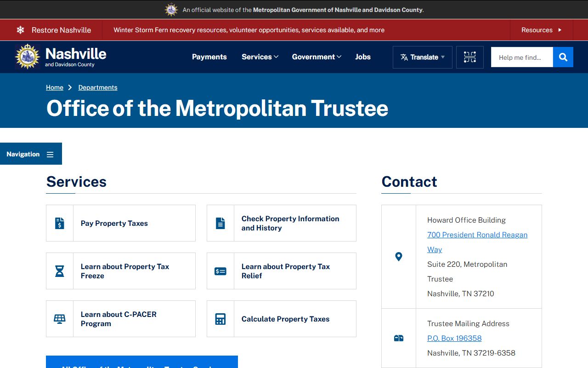Open Check Property Information and History
Viewport: 588px width, 368px height.
click(282, 223)
